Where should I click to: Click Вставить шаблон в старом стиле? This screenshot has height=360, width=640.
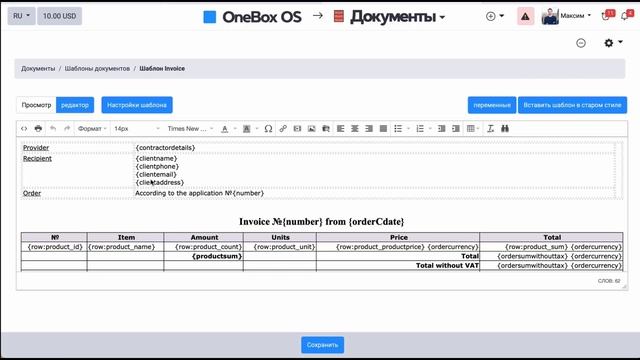click(x=572, y=105)
